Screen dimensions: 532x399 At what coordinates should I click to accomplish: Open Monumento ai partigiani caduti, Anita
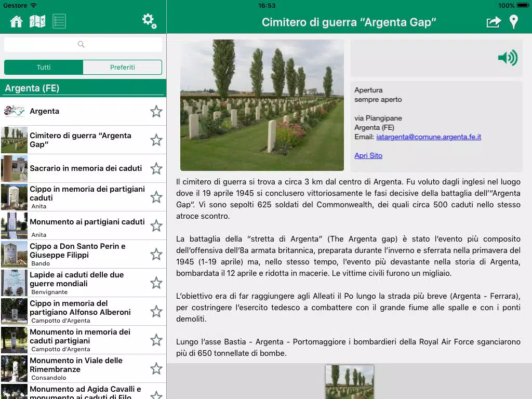(83, 225)
